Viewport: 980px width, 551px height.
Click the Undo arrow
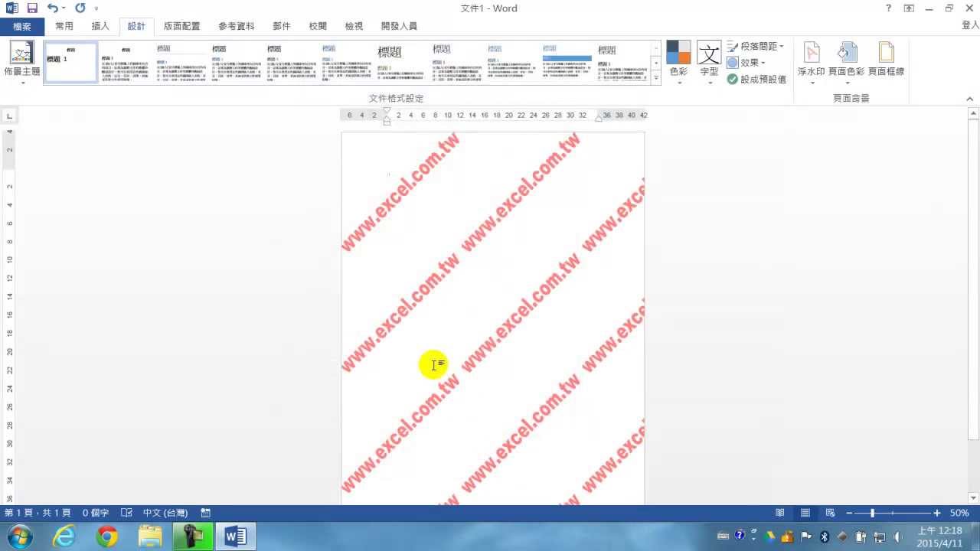tap(52, 8)
